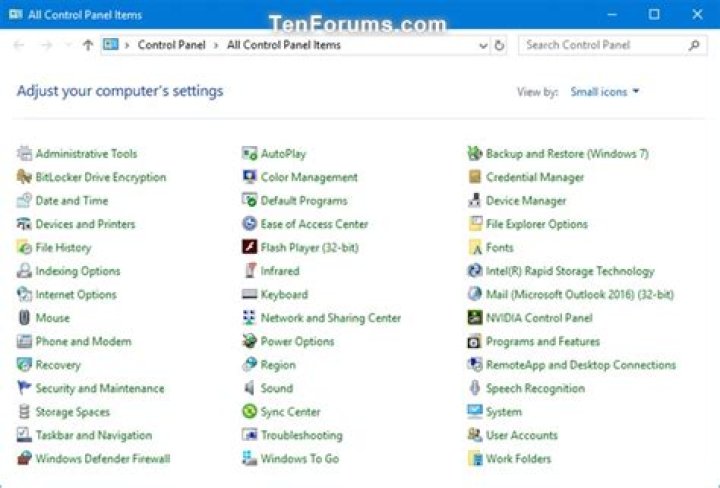Click the Infrared icon
This screenshot has height=488, width=720.
tap(249, 270)
